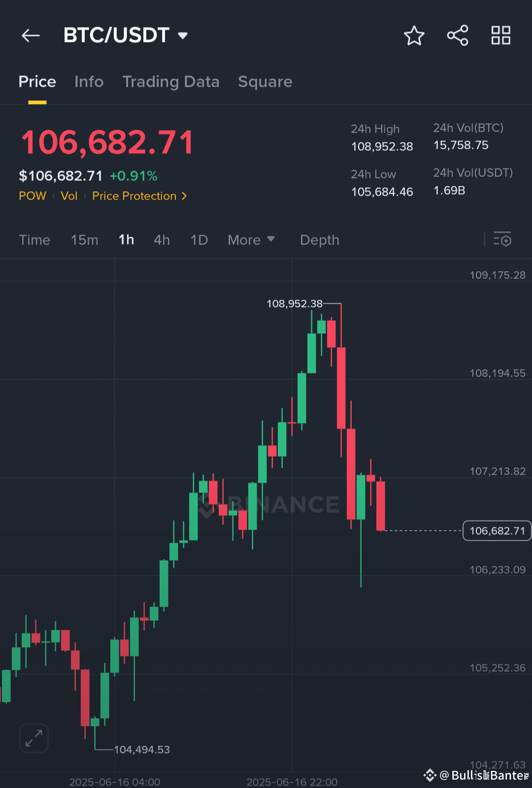
Task: Open the Square tab
Action: (265, 82)
